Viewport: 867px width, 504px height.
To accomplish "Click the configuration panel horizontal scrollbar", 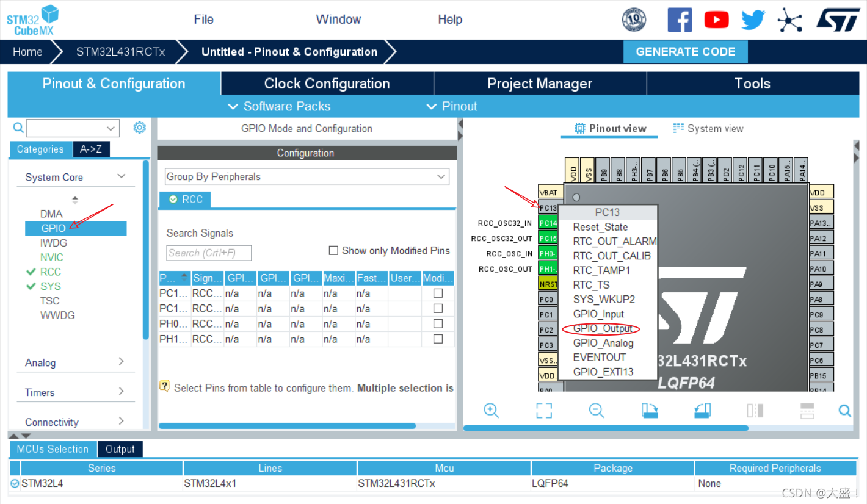I will (x=287, y=426).
